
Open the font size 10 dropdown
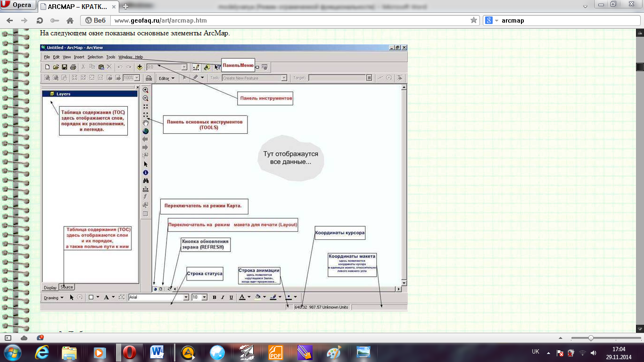199,297
